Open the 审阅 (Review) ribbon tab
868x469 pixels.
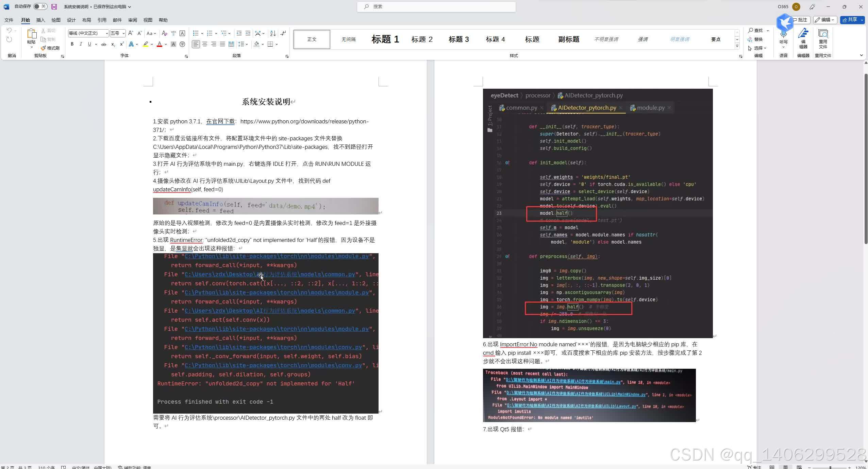133,20
